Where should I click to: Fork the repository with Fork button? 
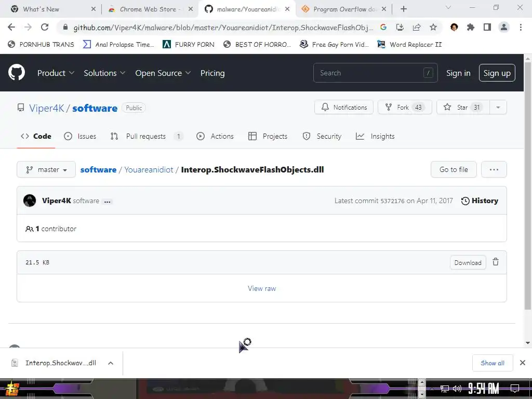click(x=404, y=107)
